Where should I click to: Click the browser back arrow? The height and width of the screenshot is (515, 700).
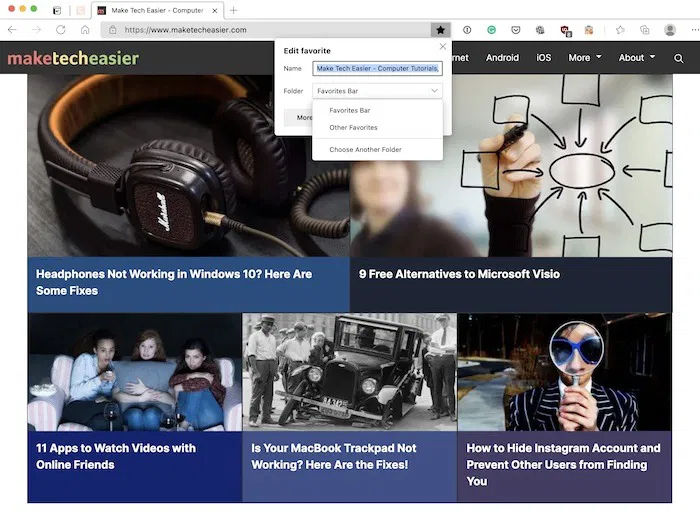point(12,30)
